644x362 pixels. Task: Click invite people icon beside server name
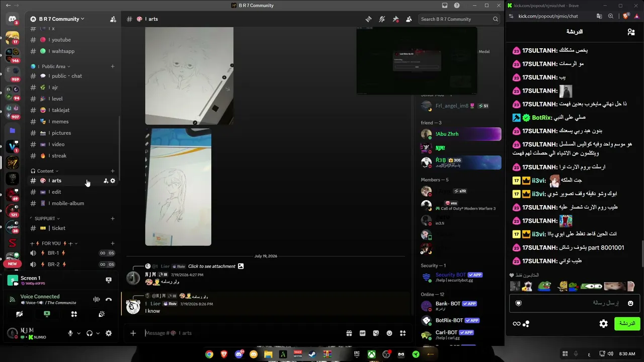(x=113, y=19)
